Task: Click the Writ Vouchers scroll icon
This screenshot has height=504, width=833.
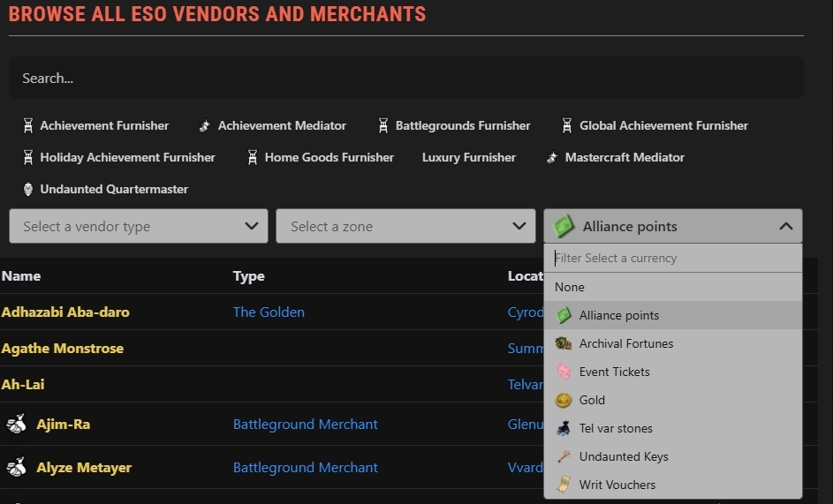Action: click(x=563, y=485)
